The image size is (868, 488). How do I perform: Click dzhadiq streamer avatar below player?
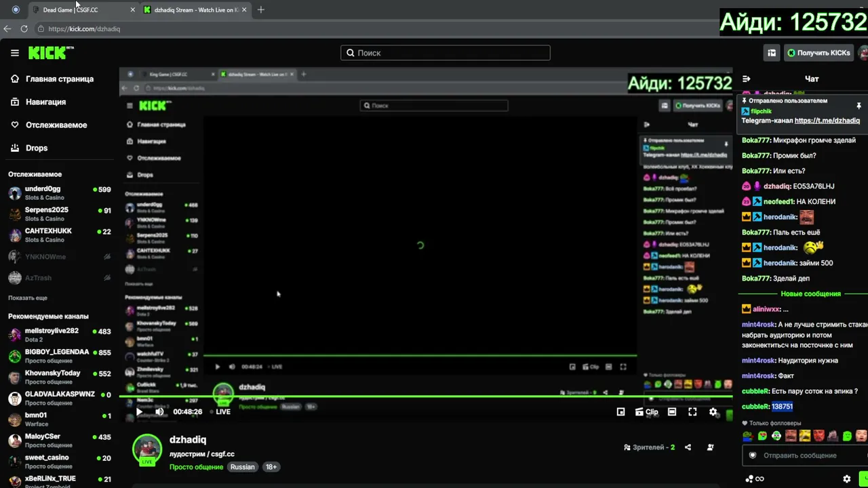point(147,450)
